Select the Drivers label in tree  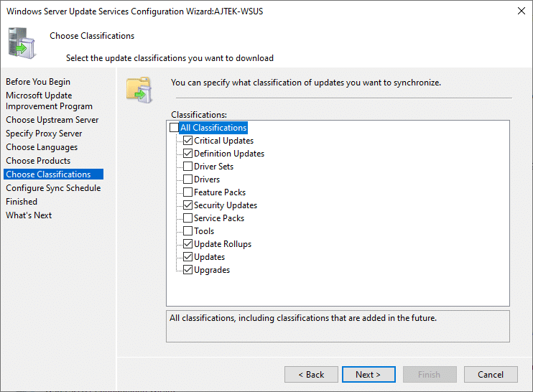pyautogui.click(x=207, y=179)
